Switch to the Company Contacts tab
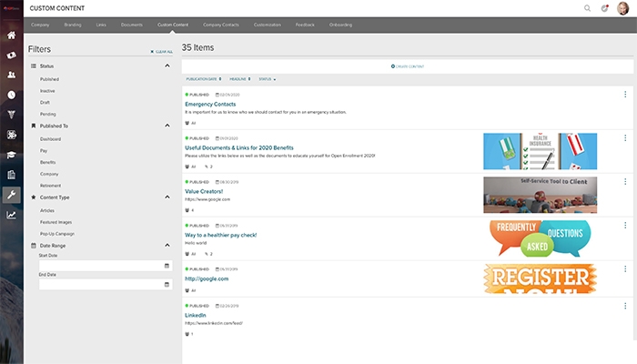Screen dimensions: 637x364 tap(221, 25)
